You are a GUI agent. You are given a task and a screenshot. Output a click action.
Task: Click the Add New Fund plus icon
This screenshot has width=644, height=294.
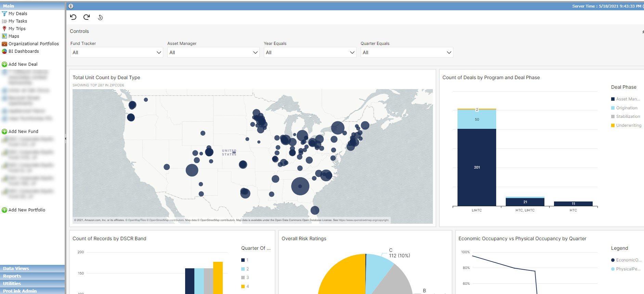point(4,132)
